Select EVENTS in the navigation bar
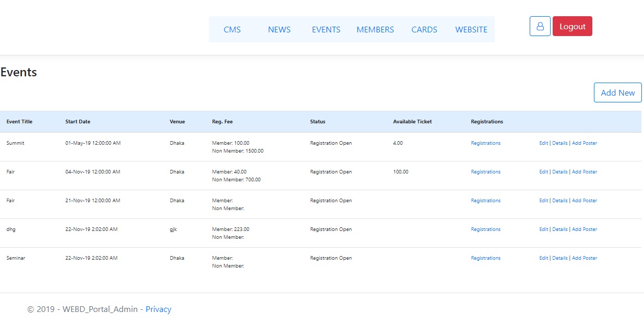The width and height of the screenshot is (644, 324). (x=326, y=29)
